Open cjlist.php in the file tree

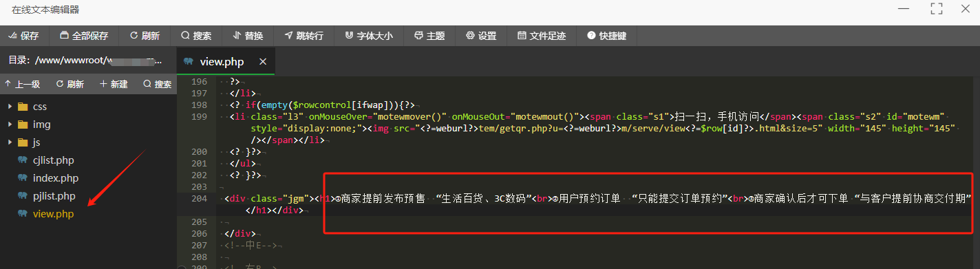[x=54, y=160]
